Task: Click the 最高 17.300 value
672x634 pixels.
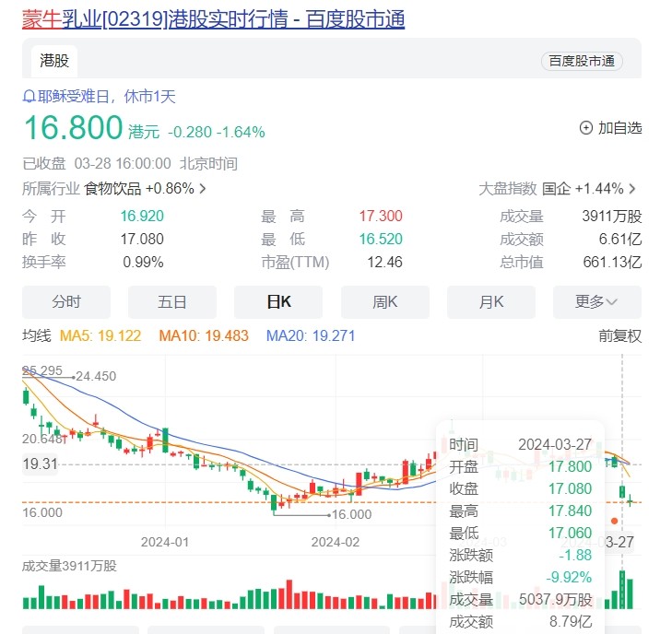Action: coord(381,217)
